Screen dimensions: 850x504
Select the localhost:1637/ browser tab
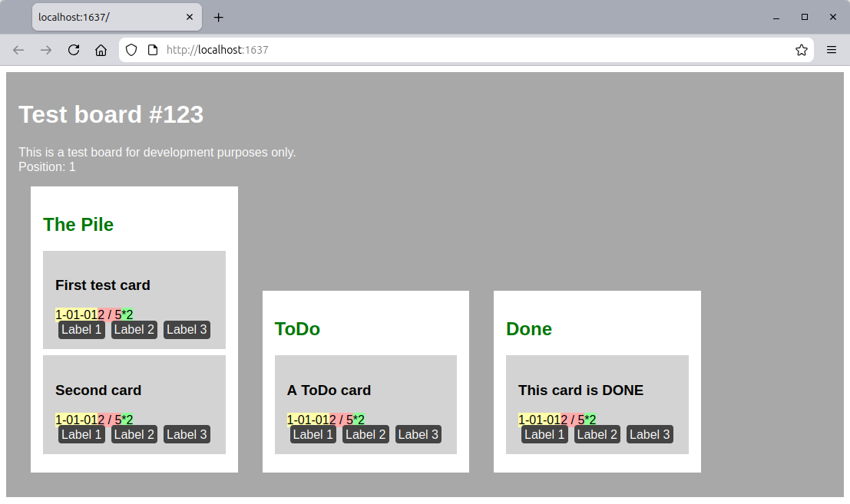click(x=107, y=17)
